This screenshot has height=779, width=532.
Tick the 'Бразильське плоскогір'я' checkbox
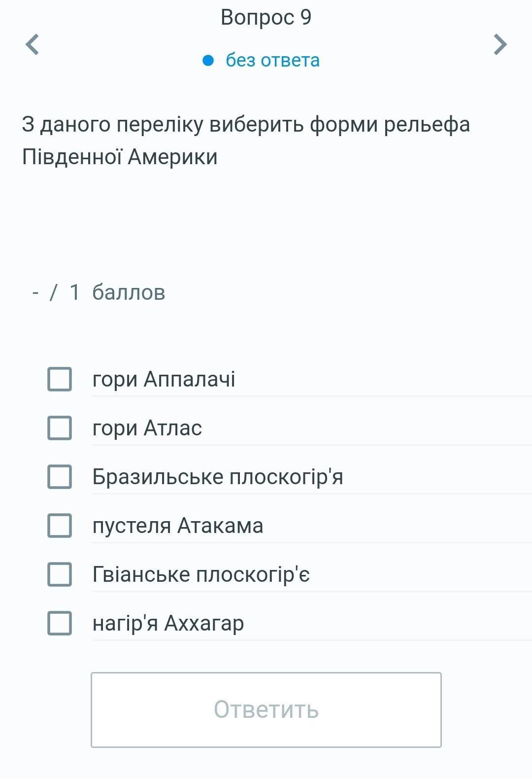60,477
